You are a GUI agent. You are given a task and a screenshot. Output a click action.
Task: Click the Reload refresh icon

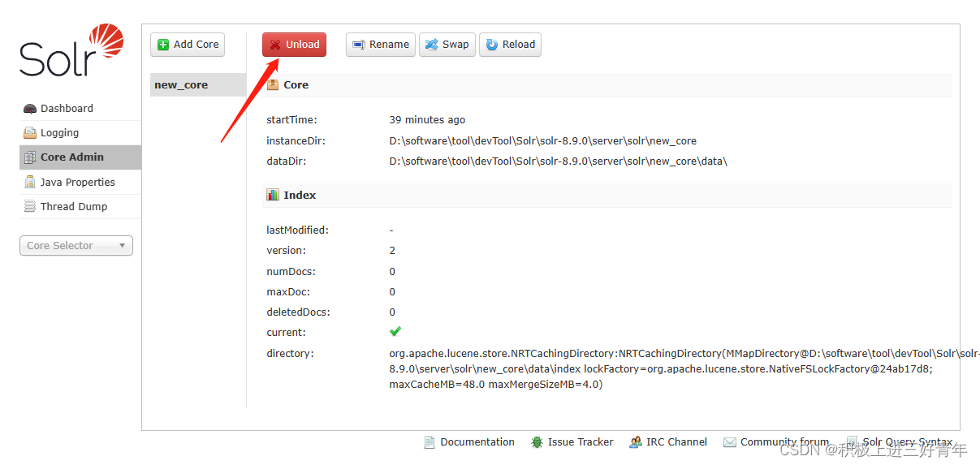pos(492,45)
